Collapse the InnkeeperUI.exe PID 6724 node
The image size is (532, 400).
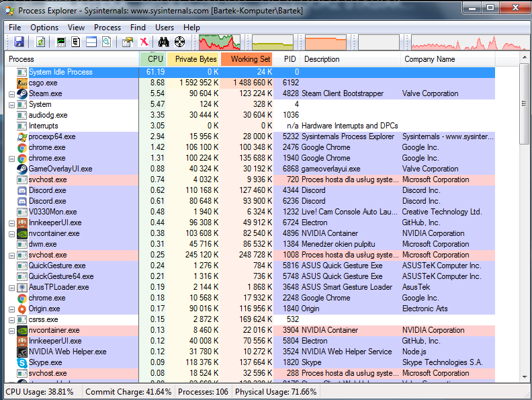(x=11, y=223)
